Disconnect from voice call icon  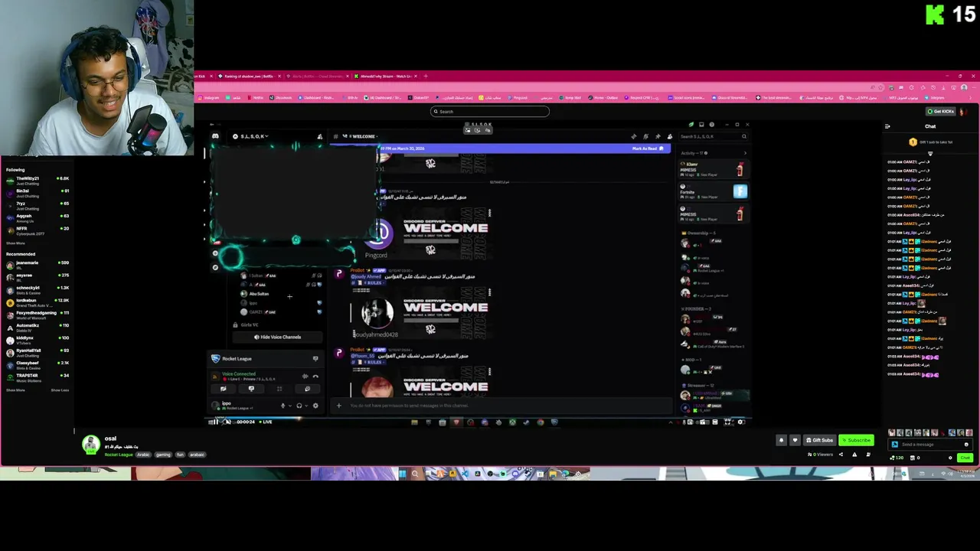(315, 376)
